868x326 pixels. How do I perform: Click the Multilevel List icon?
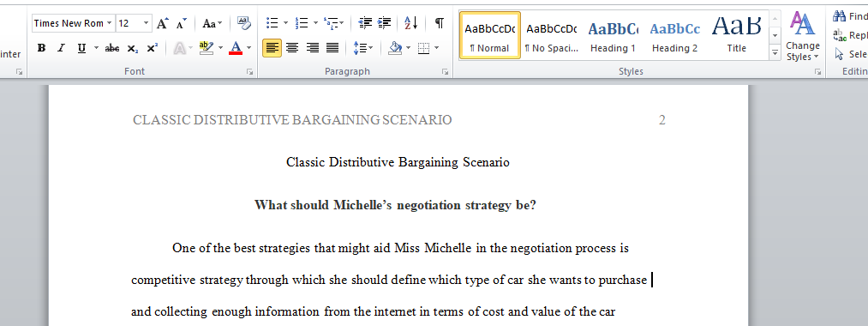pos(331,23)
